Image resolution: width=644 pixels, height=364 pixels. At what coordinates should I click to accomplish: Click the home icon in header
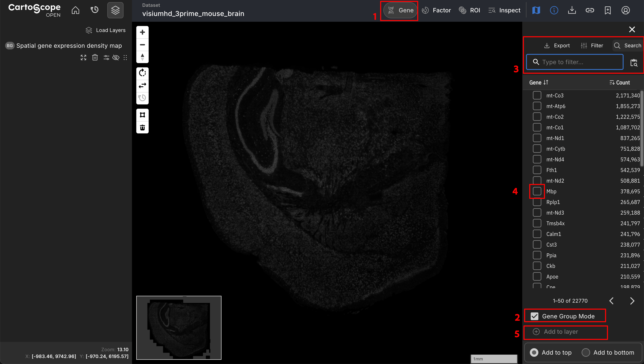pos(75,10)
